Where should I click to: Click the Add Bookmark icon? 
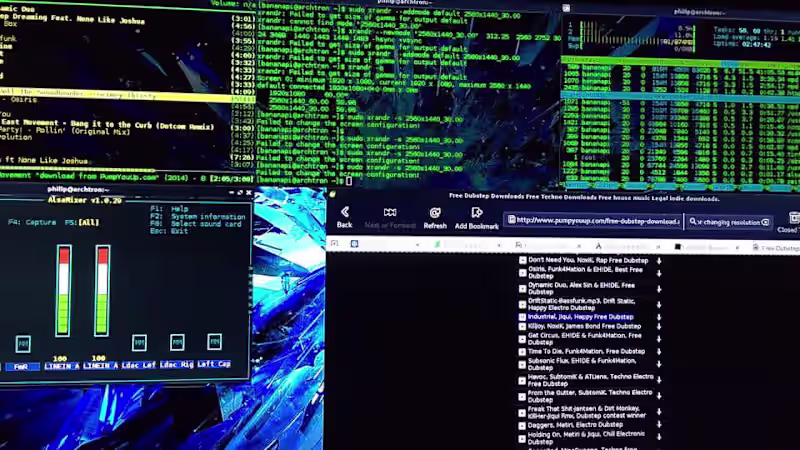click(x=477, y=212)
